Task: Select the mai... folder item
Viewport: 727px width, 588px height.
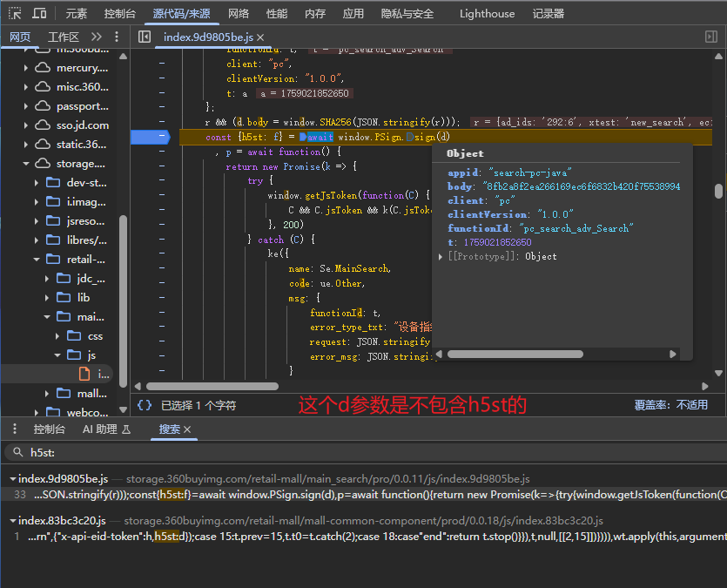Action: [91, 317]
